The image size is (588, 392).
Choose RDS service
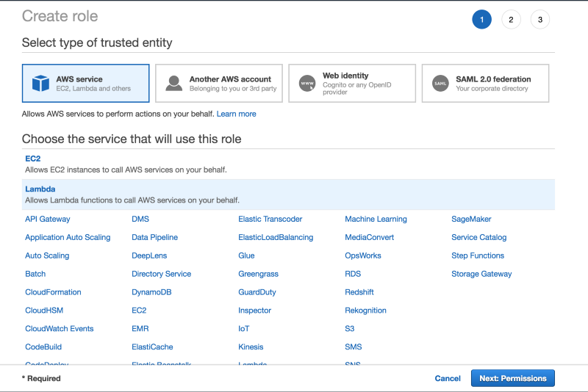[353, 274]
